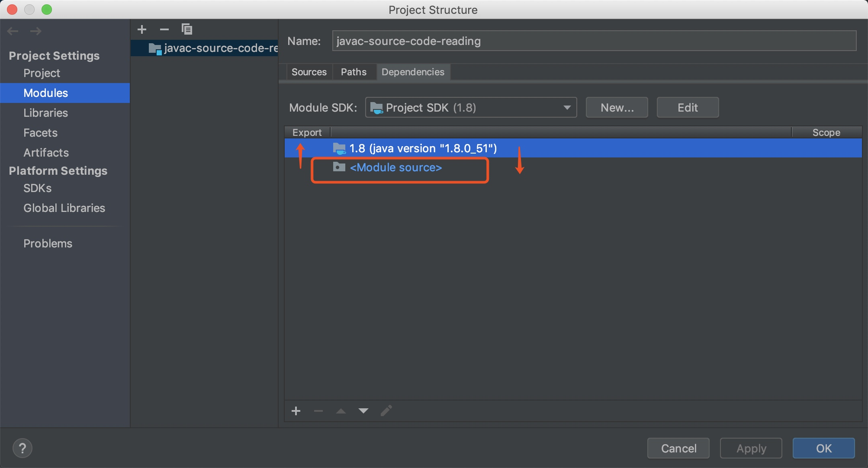Click the move dependency up arrow
This screenshot has height=468, width=868.
[341, 411]
